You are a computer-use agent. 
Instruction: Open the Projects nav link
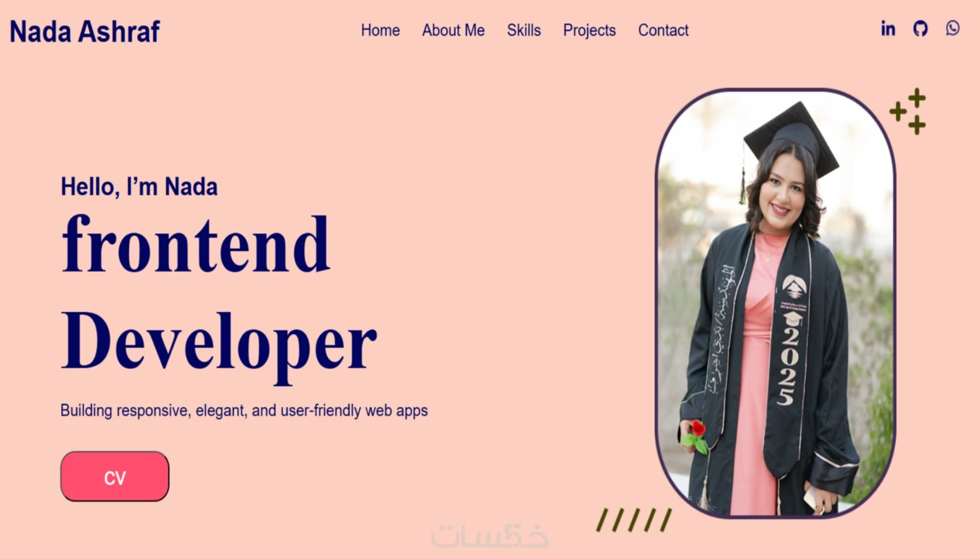pyautogui.click(x=589, y=31)
